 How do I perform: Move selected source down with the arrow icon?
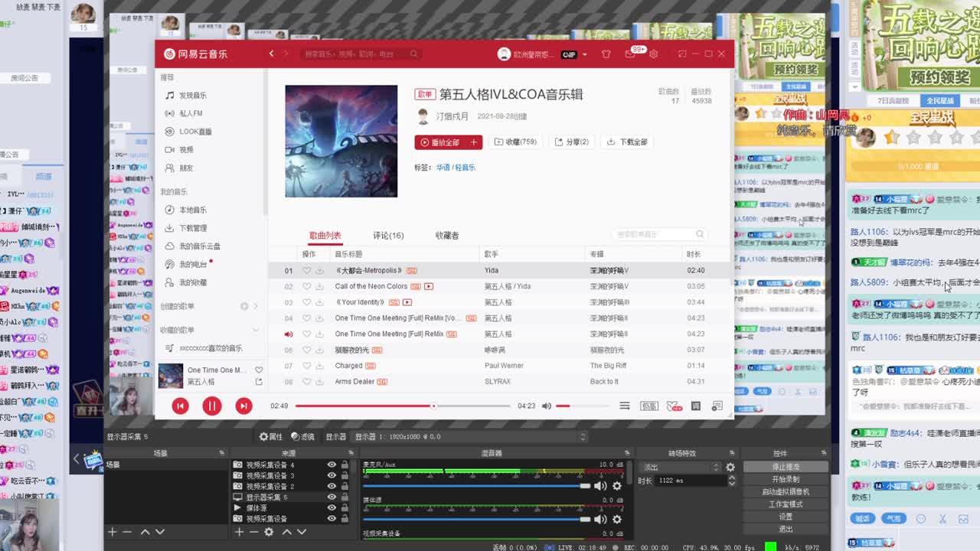[302, 531]
